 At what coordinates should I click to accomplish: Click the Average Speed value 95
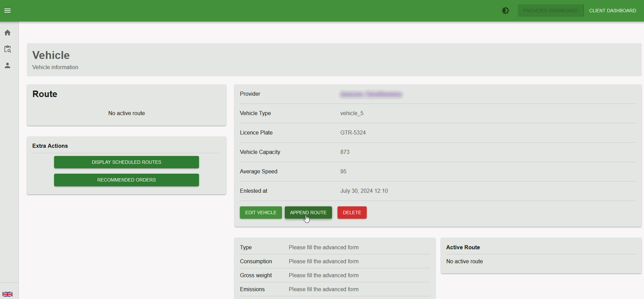[x=343, y=172]
